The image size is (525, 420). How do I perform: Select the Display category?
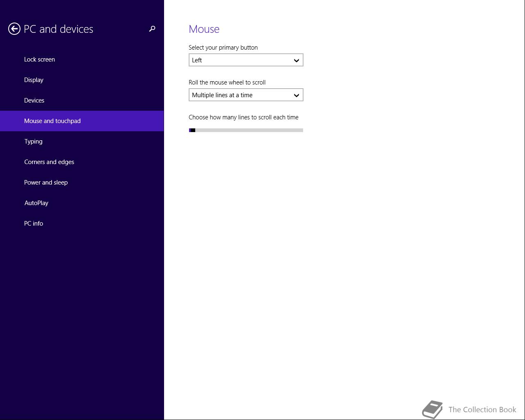point(82,80)
